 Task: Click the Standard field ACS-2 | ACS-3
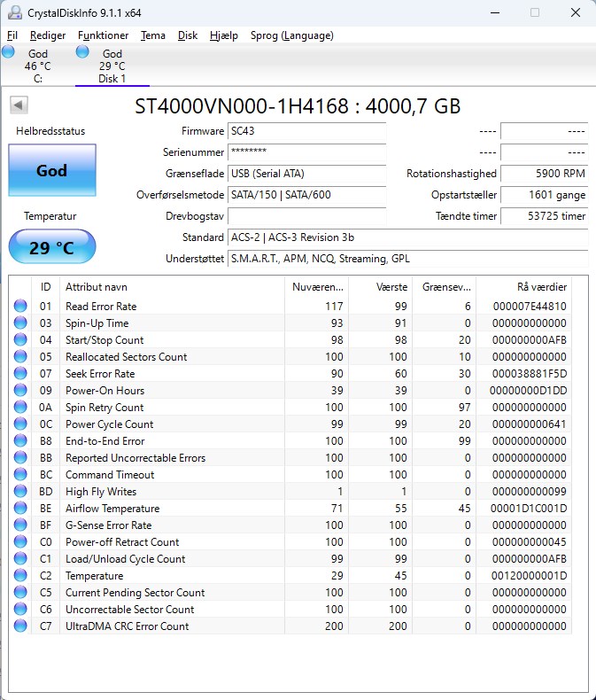(x=407, y=237)
